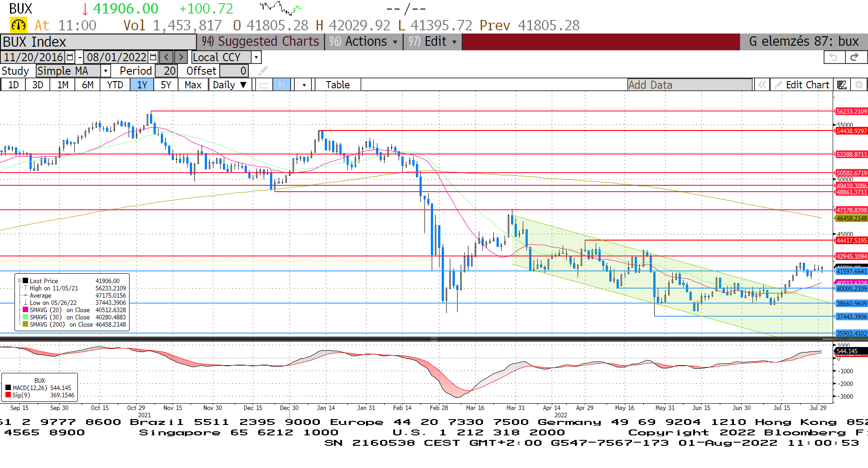868x468 pixels.
Task: Click the pane divider between price and MACD
Action: (434, 339)
